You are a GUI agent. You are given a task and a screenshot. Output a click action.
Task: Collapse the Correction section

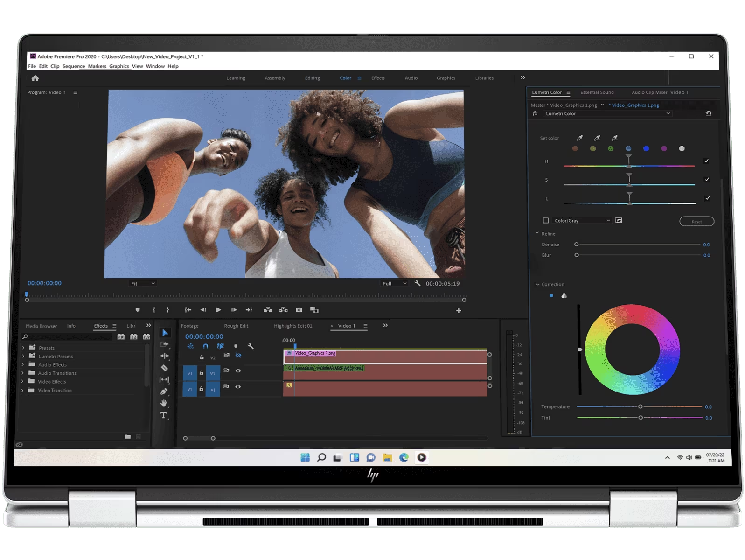[537, 284]
